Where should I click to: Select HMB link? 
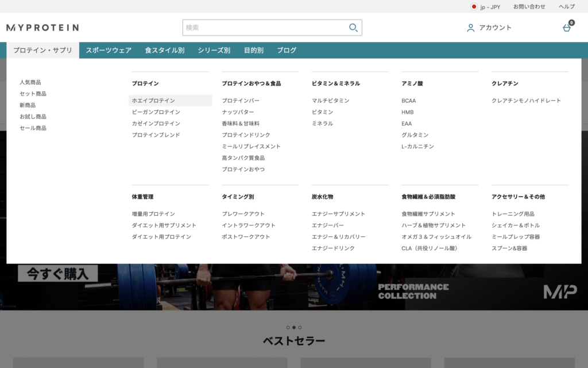point(408,112)
